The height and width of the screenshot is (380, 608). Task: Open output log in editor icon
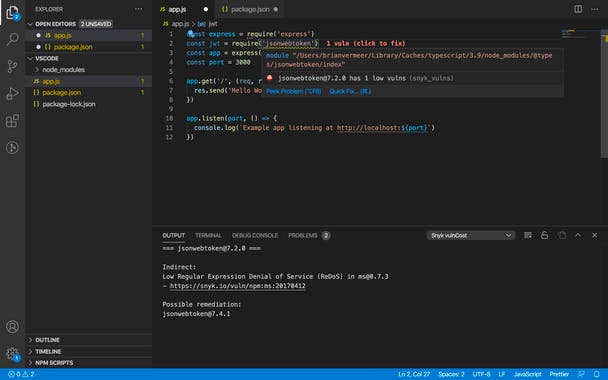(561, 235)
